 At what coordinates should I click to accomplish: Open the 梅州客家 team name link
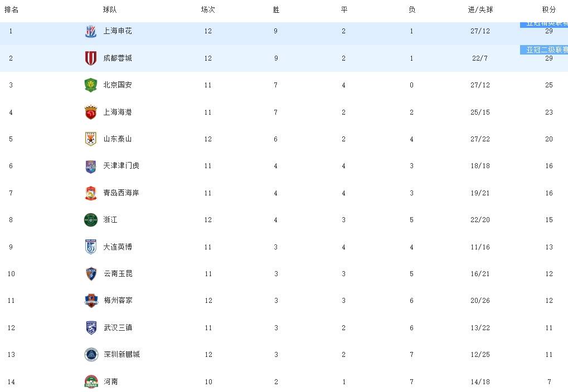click(x=118, y=301)
